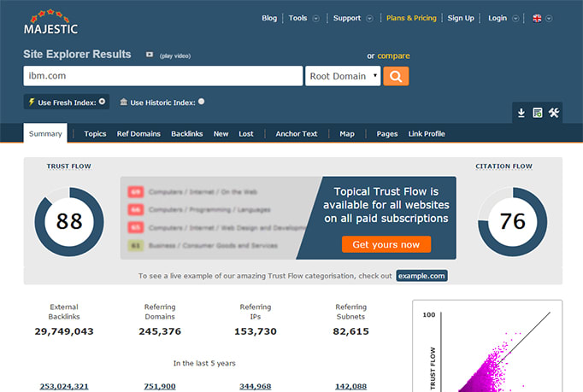583x392 pixels.
Task: Click the TRUST FLOW heading label
Action: (x=68, y=166)
